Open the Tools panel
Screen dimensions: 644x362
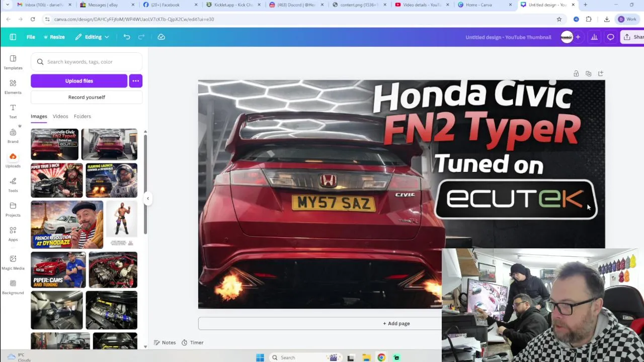pos(13,185)
